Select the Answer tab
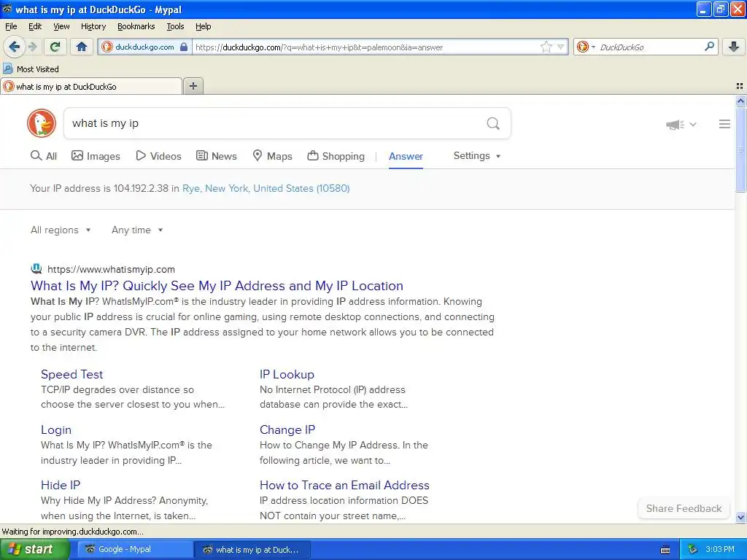This screenshot has width=747, height=560. point(406,156)
